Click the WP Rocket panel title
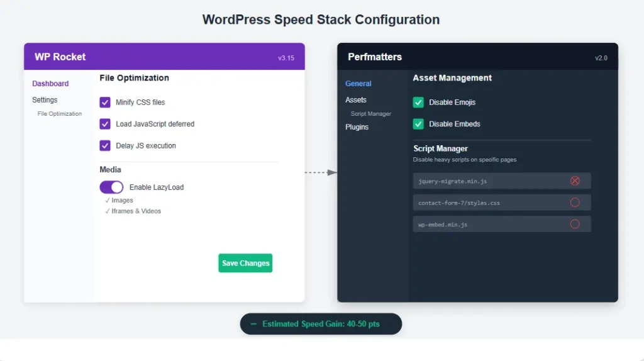Screen dimensions: 644x361 [60, 57]
